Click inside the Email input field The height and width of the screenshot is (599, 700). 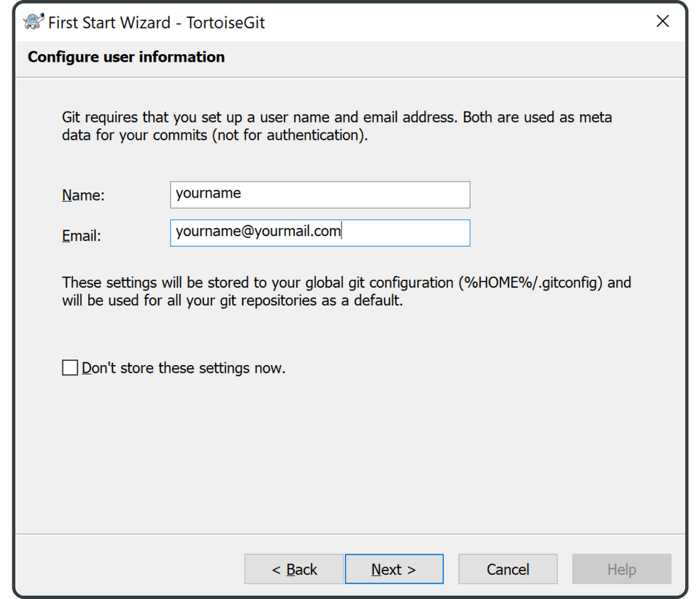(320, 232)
